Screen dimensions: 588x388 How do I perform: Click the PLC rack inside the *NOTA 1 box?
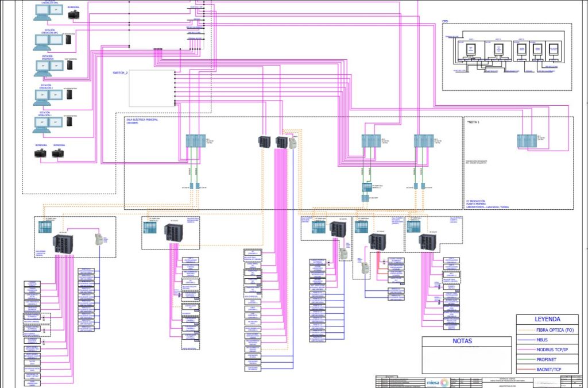coord(527,141)
